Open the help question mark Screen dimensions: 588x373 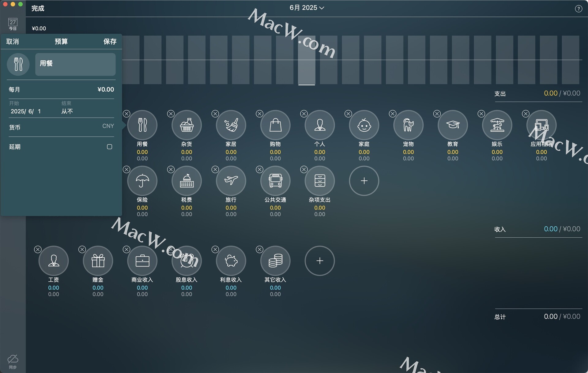(578, 9)
